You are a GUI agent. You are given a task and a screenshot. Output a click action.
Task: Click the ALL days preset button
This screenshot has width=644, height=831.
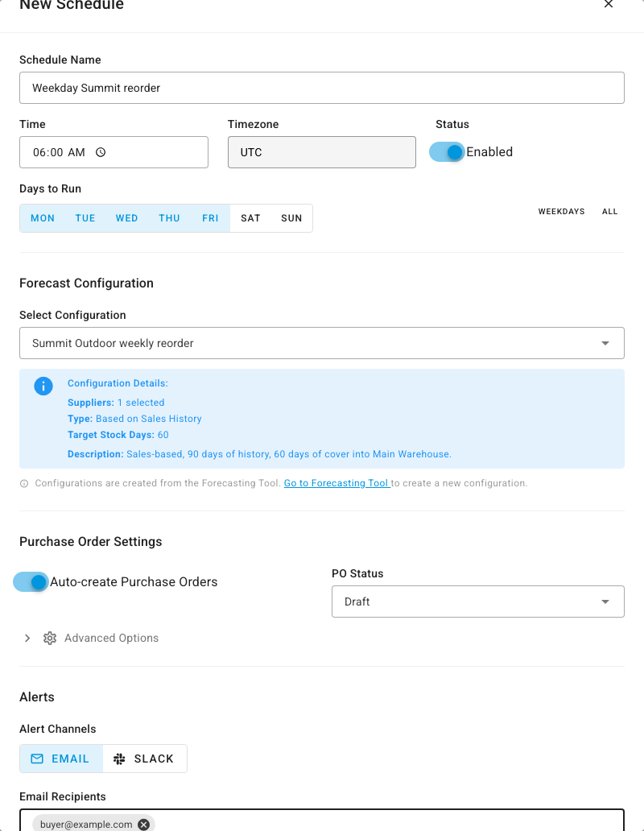(x=609, y=212)
